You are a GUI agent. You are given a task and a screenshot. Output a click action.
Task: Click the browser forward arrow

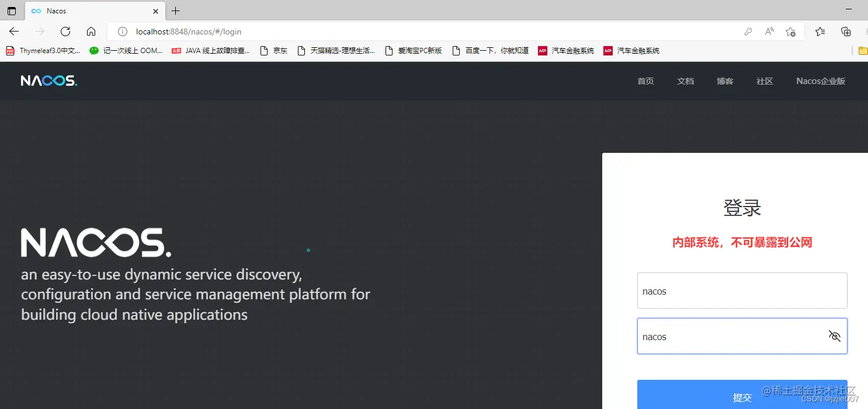point(40,32)
